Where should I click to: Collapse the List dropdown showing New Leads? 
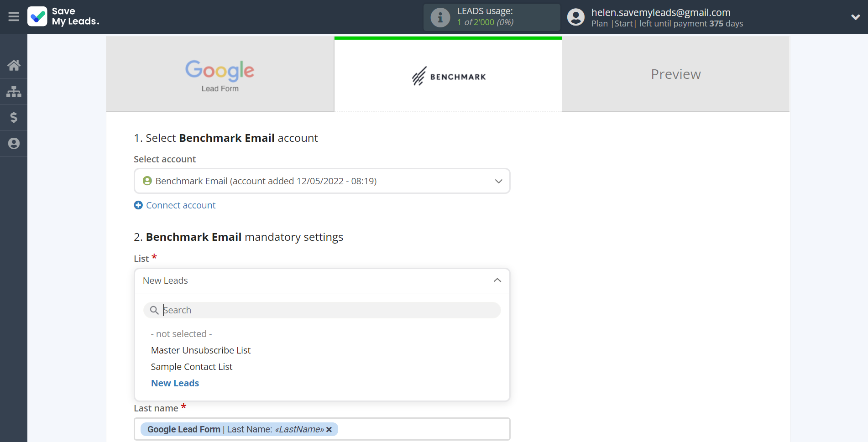(x=322, y=281)
